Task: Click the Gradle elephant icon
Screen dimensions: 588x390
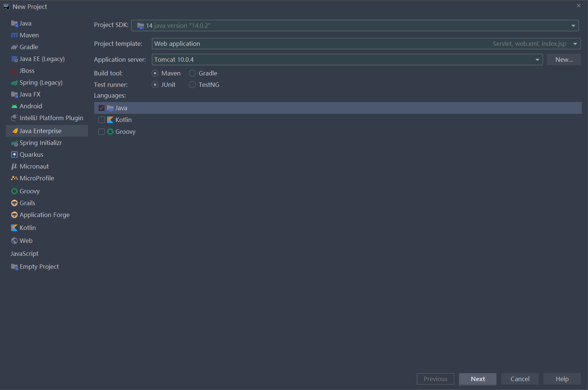Action: pyautogui.click(x=14, y=47)
